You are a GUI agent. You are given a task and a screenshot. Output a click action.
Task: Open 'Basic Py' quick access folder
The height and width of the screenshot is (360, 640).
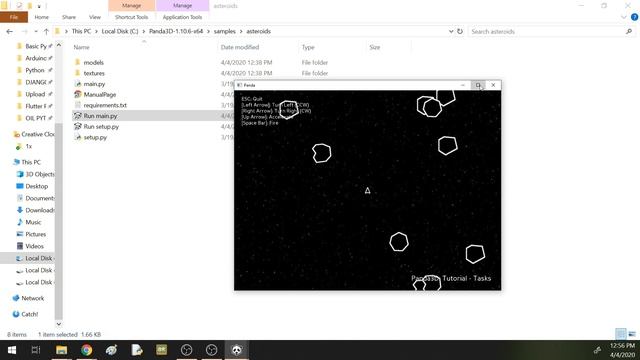35,46
